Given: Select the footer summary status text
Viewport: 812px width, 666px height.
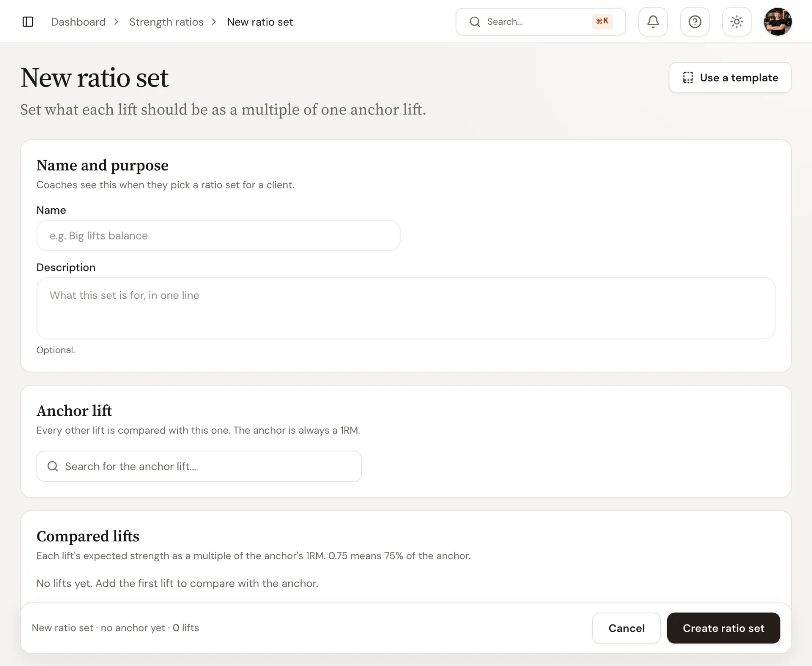Looking at the screenshot, I should (115, 628).
